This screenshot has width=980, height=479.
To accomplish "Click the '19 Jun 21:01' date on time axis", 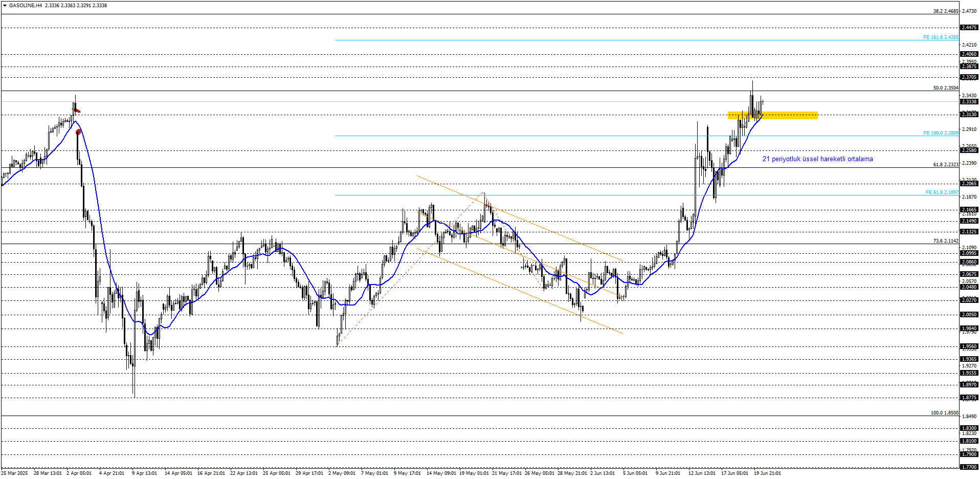I will tap(767, 473).
